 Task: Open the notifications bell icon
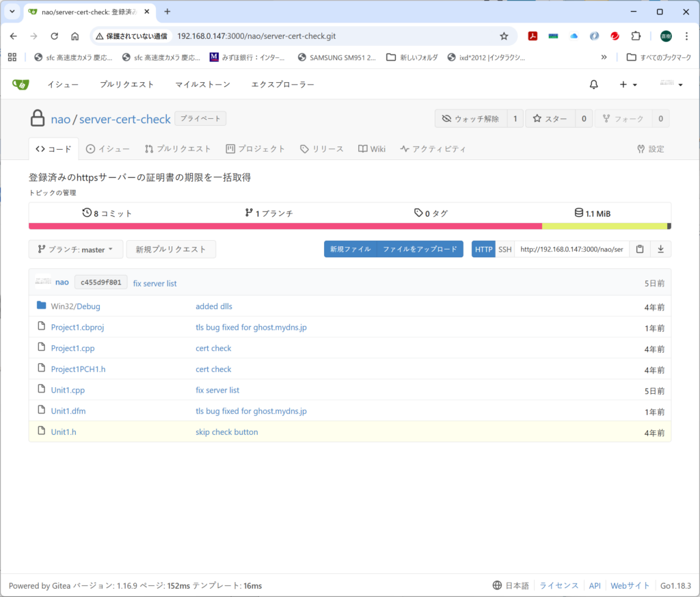pos(593,84)
